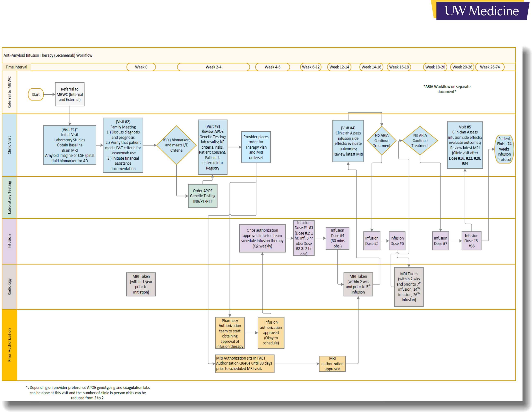The height and width of the screenshot is (412, 532).
Task: Click the Week 6-12 time interval
Action: pos(311,67)
